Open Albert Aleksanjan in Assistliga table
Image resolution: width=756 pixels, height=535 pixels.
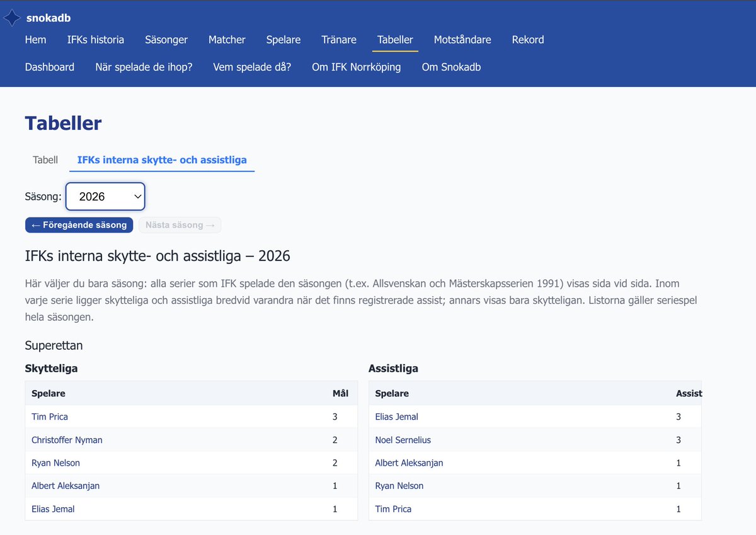[409, 463]
